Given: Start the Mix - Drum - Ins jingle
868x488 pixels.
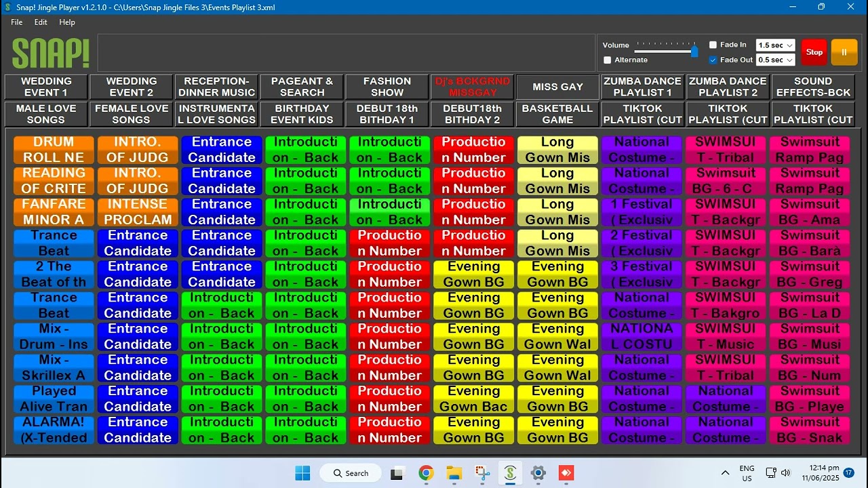Looking at the screenshot, I should [54, 337].
